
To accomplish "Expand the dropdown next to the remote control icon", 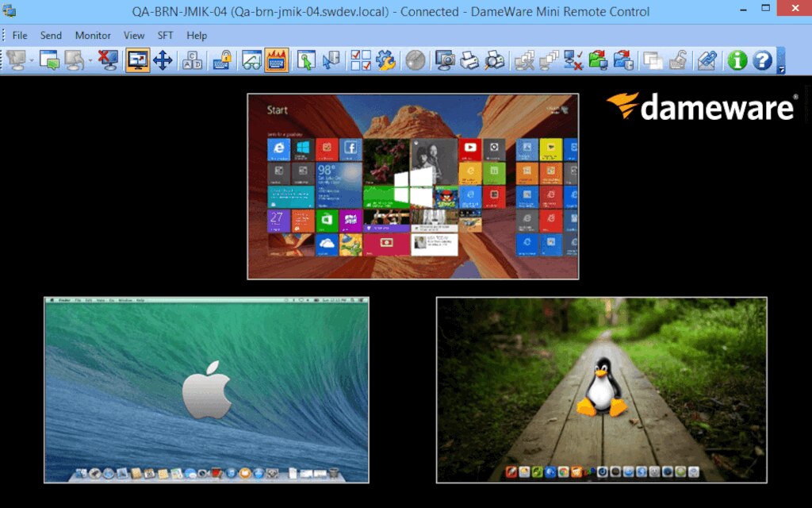I will [x=29, y=59].
